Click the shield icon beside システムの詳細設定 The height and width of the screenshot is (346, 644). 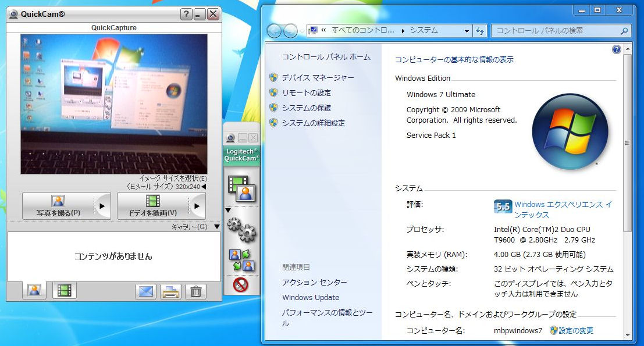273,123
